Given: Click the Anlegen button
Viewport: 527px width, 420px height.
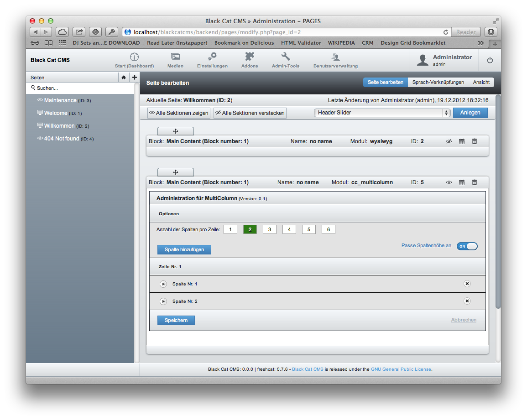Looking at the screenshot, I should [470, 113].
